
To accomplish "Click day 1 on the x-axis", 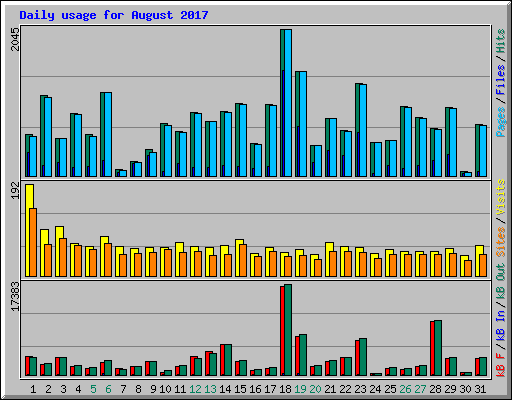I will click(33, 389).
